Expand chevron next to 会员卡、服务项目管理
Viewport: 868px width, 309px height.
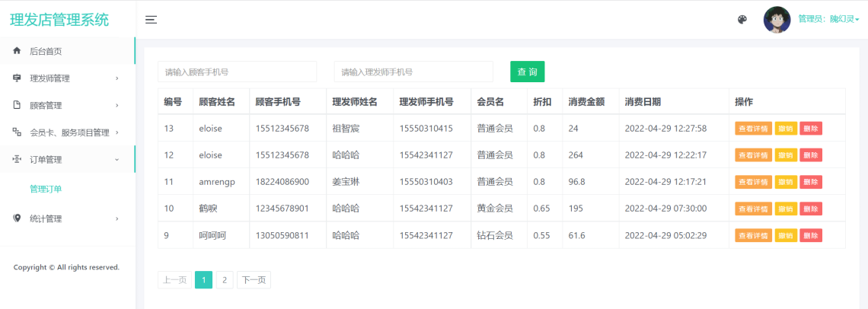click(116, 132)
